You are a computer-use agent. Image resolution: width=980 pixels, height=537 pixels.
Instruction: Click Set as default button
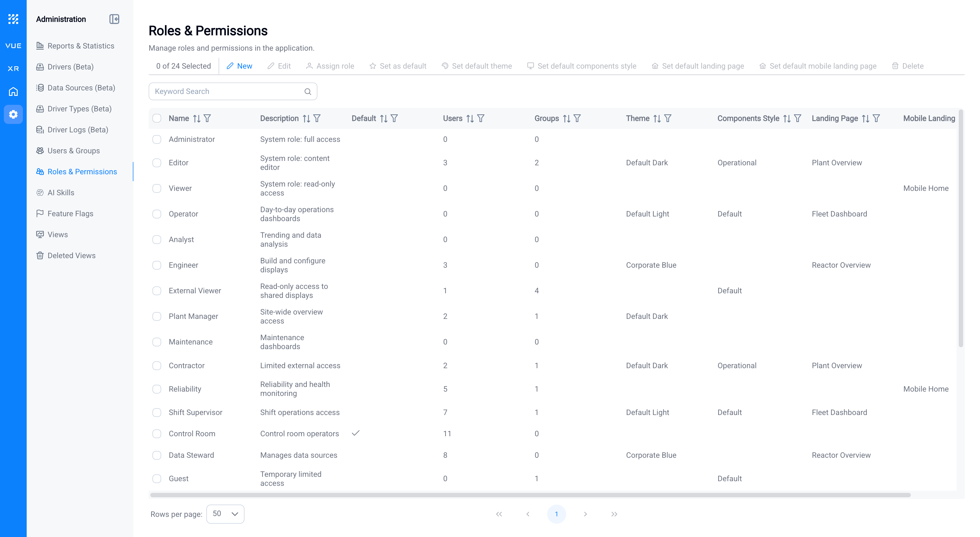(x=398, y=66)
